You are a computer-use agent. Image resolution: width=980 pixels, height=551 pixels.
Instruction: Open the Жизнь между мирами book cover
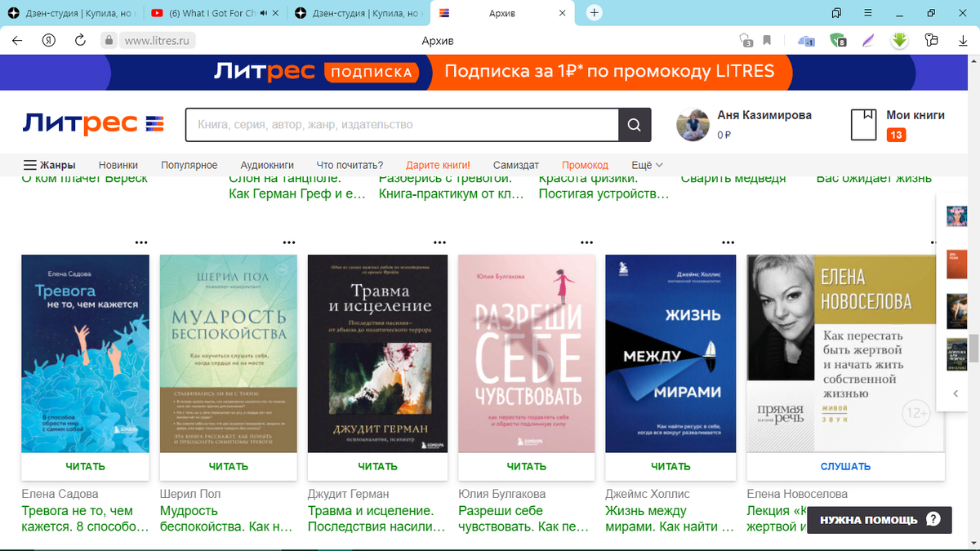click(670, 353)
